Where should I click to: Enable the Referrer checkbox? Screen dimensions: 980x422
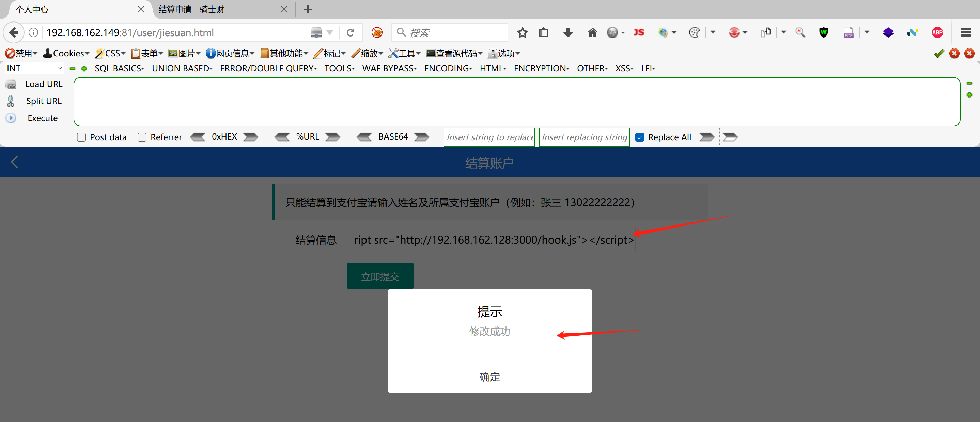(142, 137)
